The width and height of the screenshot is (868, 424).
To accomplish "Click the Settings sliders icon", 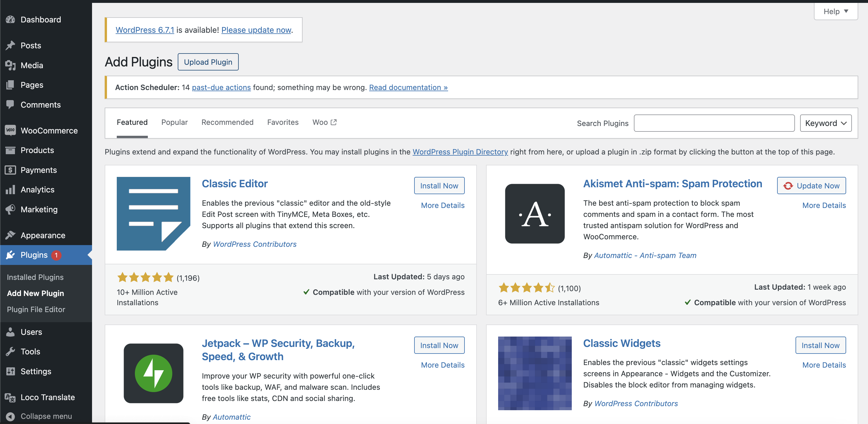I will [x=10, y=371].
